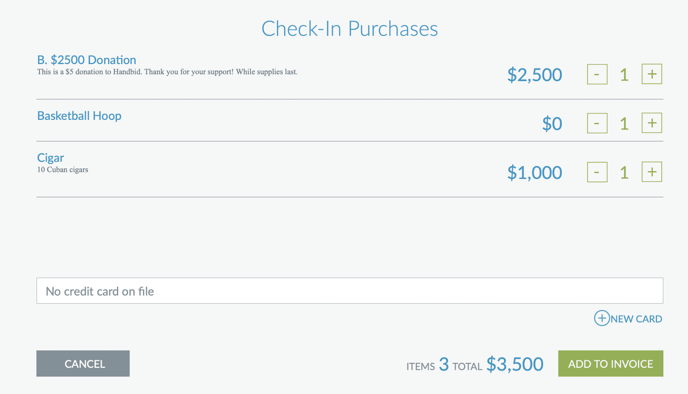The height and width of the screenshot is (394, 688).
Task: Decrease quantity for $2500 Donation item
Action: click(x=597, y=74)
